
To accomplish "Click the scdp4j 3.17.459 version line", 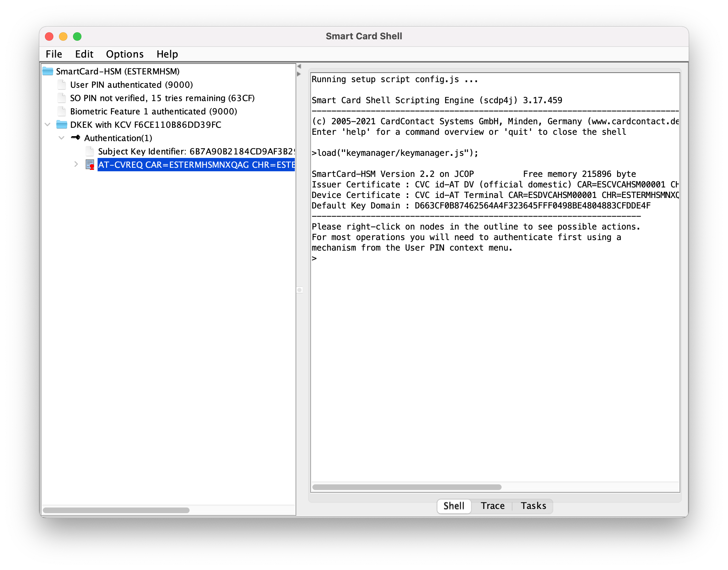I will [x=437, y=100].
